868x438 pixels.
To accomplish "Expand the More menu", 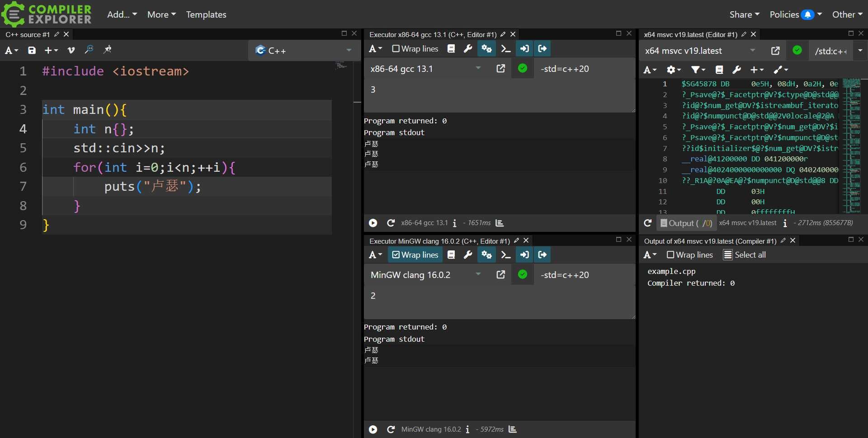I will (x=161, y=14).
